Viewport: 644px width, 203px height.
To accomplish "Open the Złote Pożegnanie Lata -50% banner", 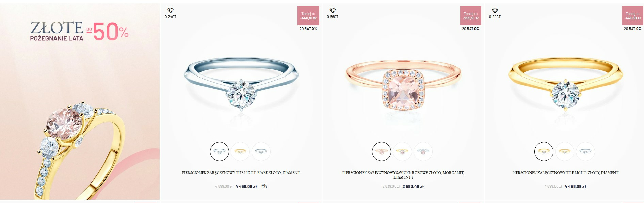I will coord(80,101).
